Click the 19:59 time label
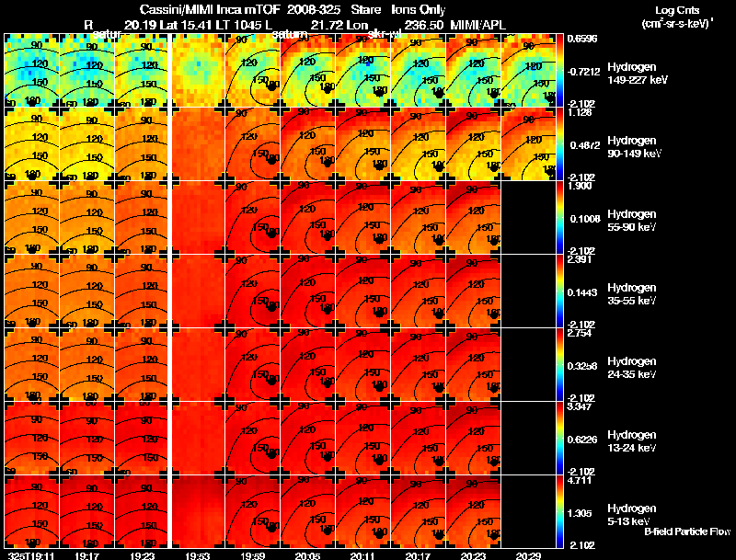 click(252, 555)
